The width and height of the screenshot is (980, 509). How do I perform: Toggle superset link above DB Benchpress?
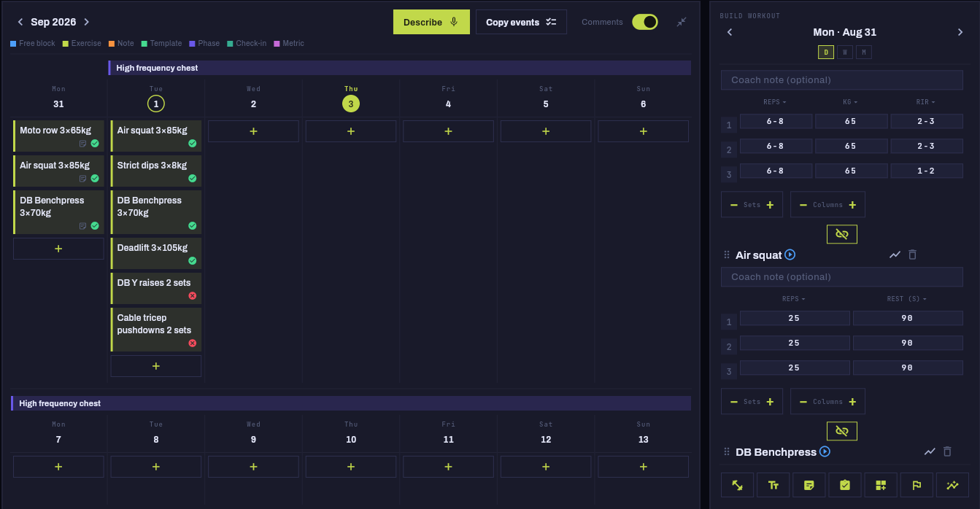(x=841, y=431)
